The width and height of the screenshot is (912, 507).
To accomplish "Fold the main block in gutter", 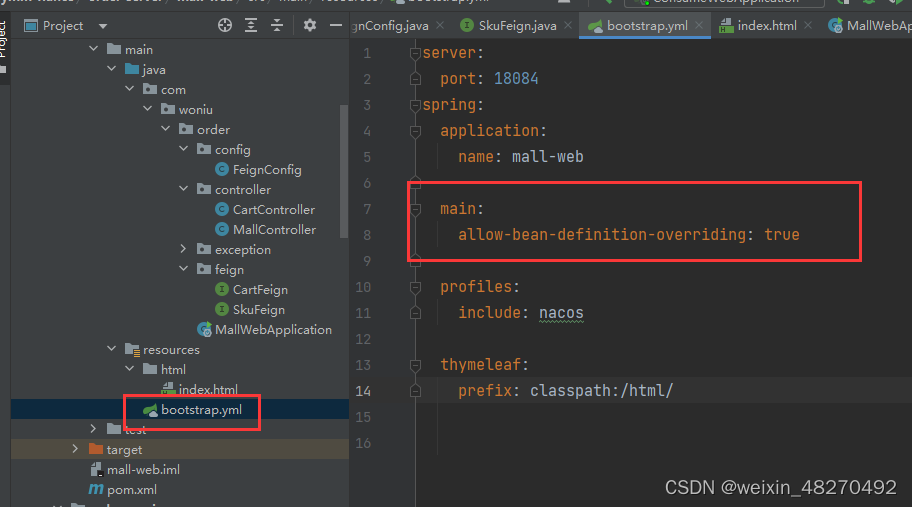I will 415,209.
